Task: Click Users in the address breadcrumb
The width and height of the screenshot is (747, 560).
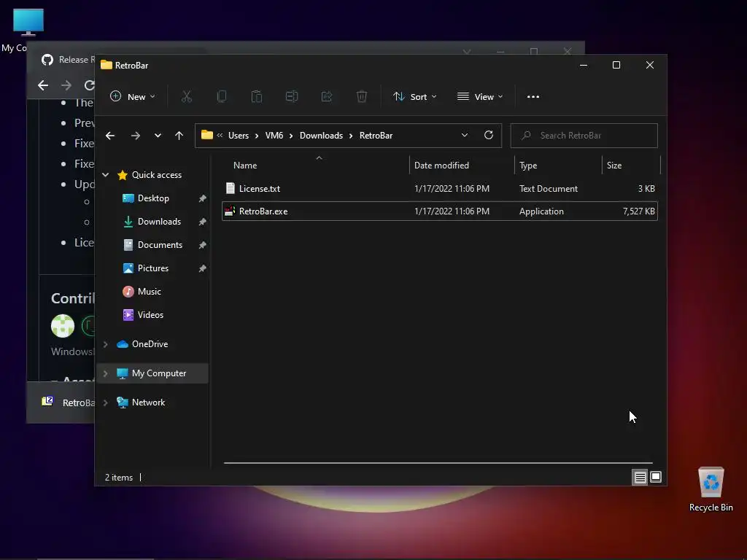Action: [239, 136]
